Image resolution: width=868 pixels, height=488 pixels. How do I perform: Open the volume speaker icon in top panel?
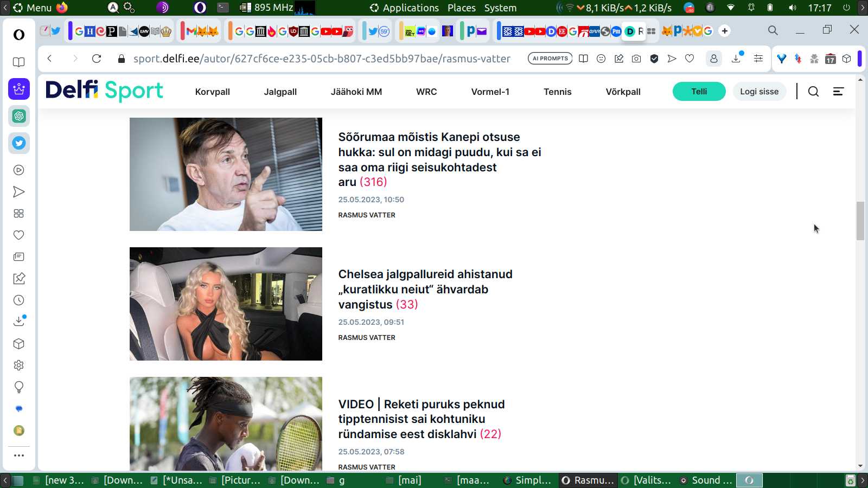click(x=793, y=8)
